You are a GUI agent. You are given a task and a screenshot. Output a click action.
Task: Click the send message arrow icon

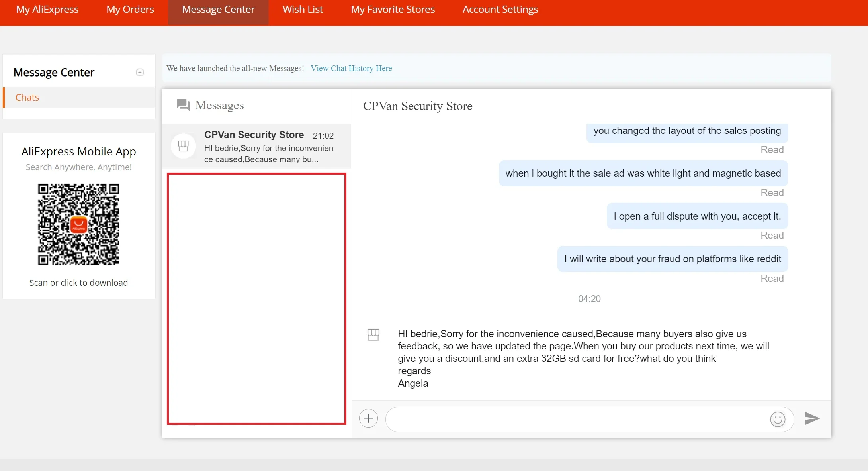(x=812, y=418)
